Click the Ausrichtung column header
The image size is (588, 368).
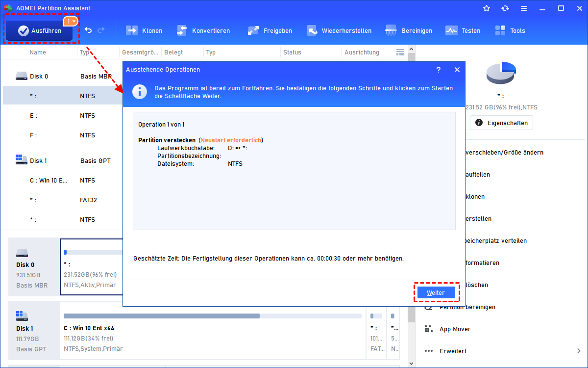[x=362, y=52]
